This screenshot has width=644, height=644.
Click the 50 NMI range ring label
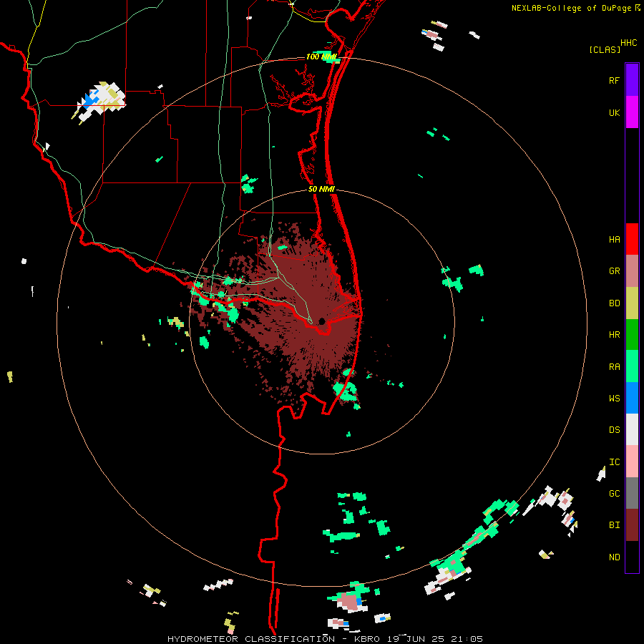[321, 190]
